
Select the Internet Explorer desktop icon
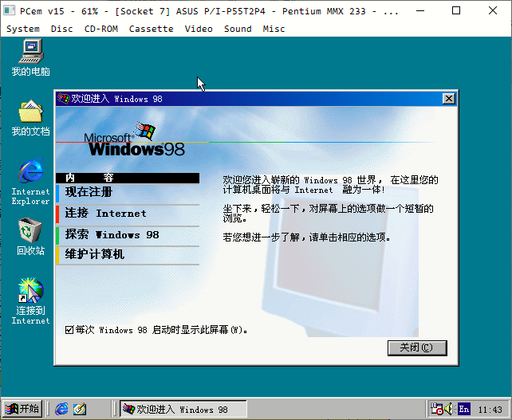coord(30,182)
